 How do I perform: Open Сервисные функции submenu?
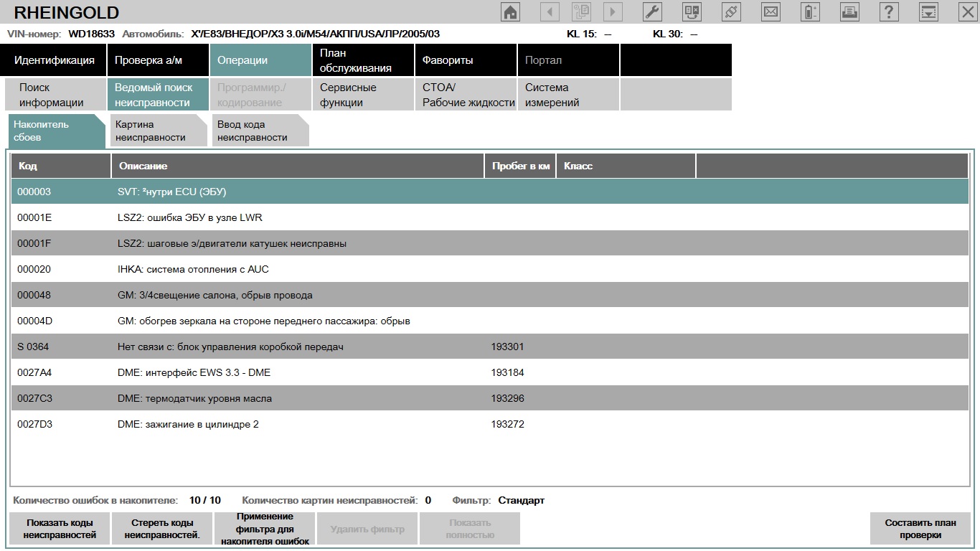click(363, 95)
